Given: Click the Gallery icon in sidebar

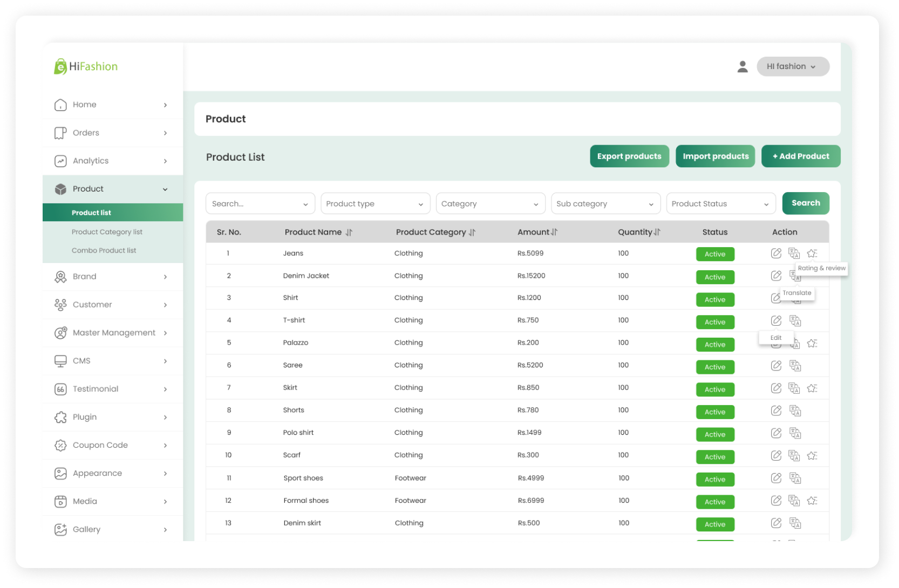Looking at the screenshot, I should (x=60, y=529).
